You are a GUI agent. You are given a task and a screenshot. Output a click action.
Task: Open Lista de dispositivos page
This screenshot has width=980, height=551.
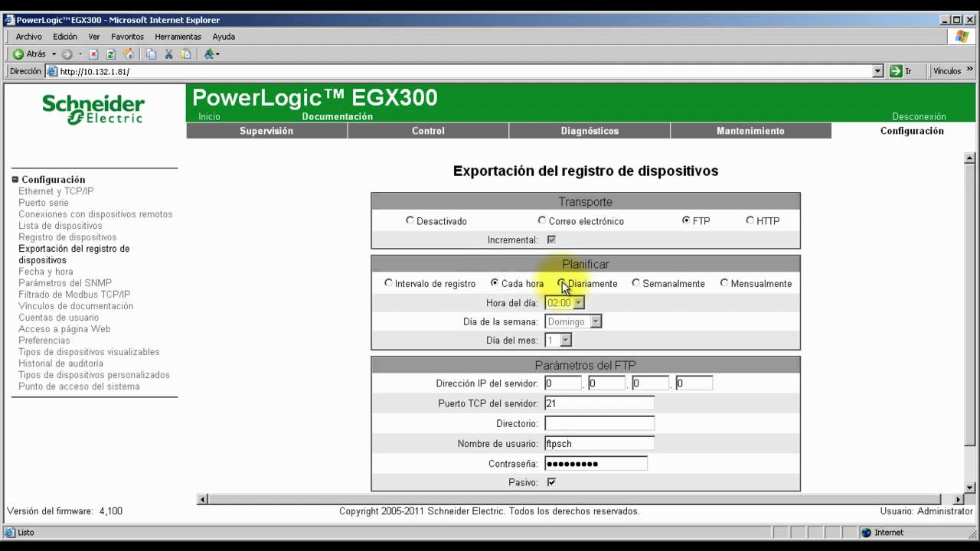tap(60, 226)
